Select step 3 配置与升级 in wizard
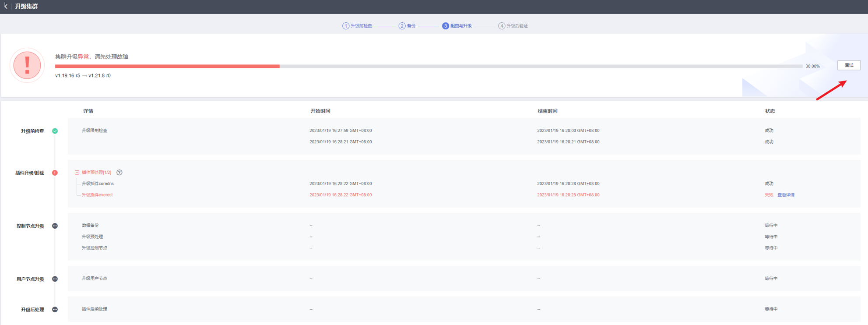The height and width of the screenshot is (325, 868). pyautogui.click(x=457, y=26)
